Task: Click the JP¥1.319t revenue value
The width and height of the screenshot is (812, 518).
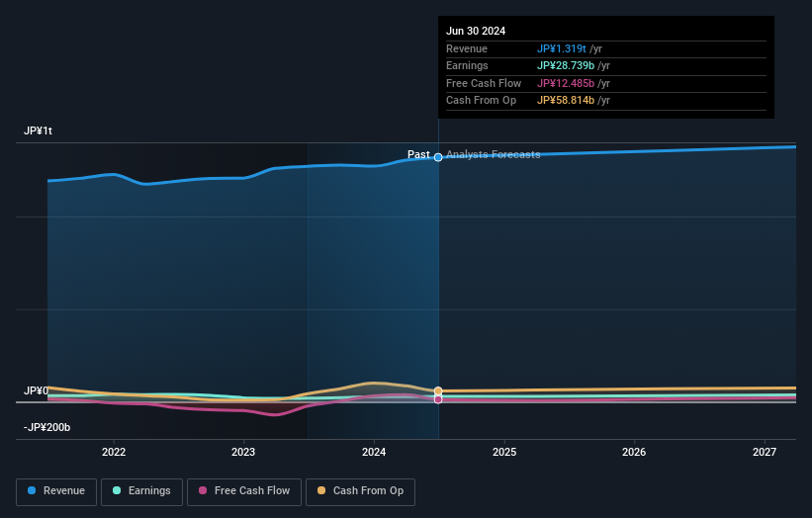Action: tap(562, 48)
